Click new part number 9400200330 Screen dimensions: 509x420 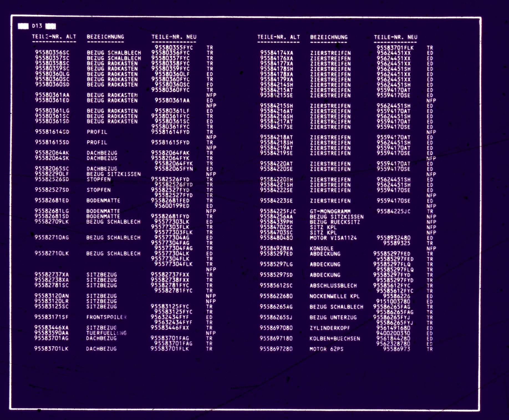click(393, 333)
